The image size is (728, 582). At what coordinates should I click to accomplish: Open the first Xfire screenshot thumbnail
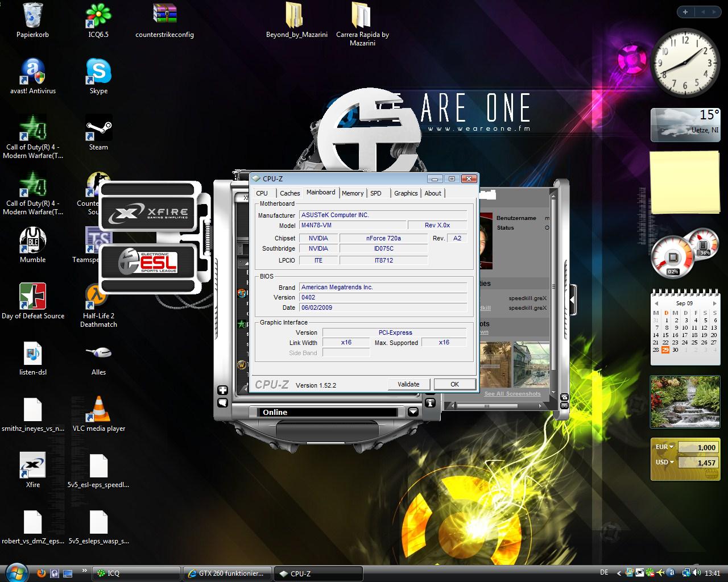(495, 364)
